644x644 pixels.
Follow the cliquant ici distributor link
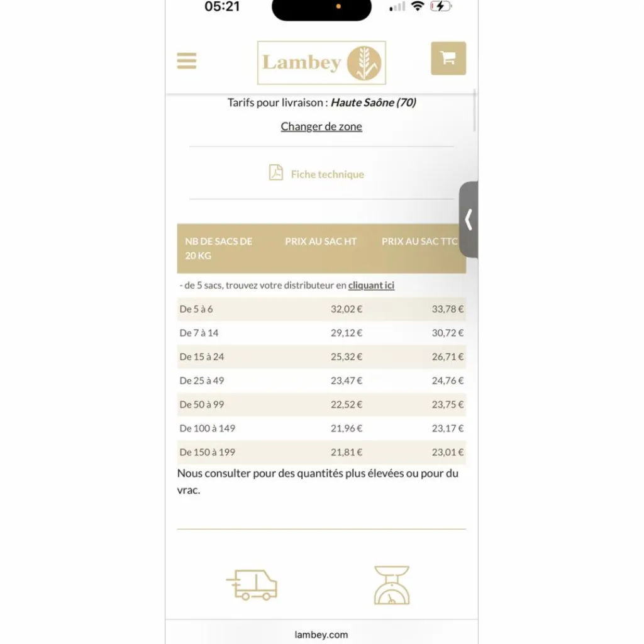click(371, 285)
